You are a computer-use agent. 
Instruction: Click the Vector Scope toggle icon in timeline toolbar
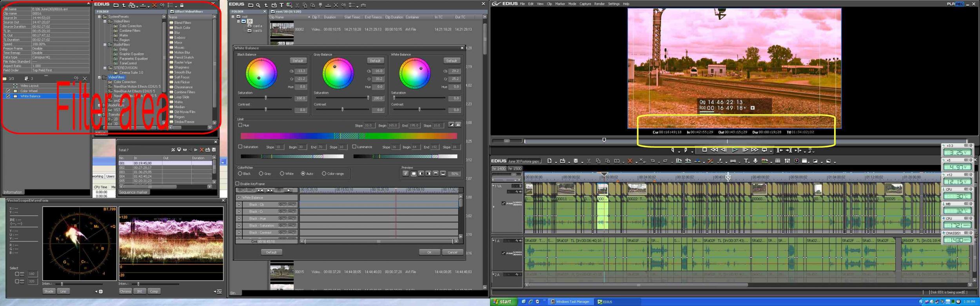pos(797,161)
